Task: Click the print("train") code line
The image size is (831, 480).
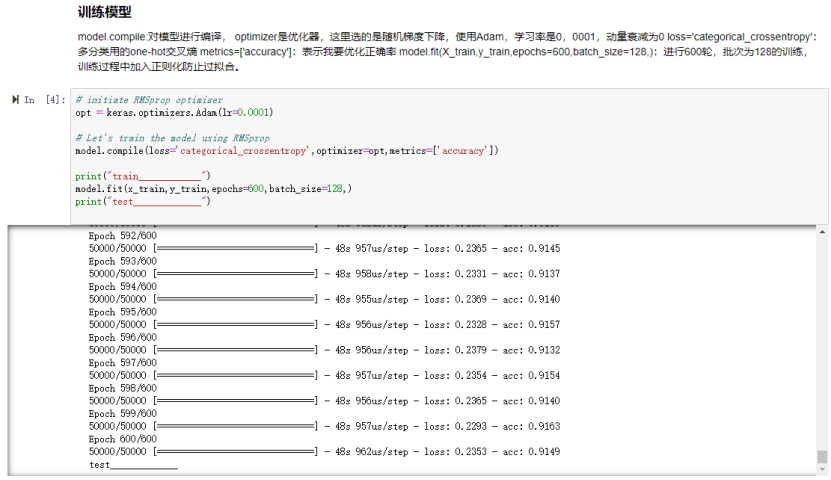Action: 143,176
